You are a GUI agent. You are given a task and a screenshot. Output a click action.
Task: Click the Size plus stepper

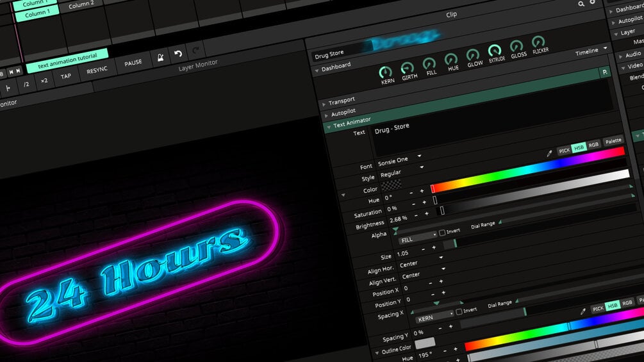434,247
